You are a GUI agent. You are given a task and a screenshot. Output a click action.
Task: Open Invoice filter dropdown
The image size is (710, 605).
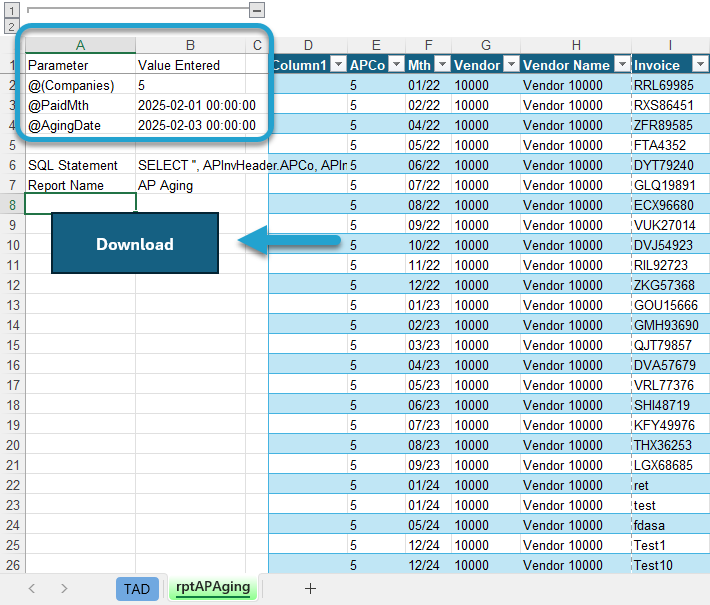(700, 64)
